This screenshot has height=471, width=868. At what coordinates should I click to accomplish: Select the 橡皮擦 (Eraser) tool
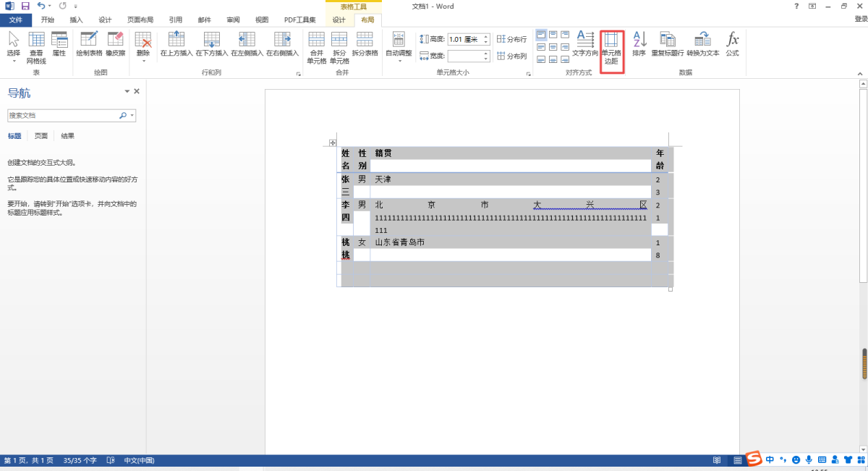click(x=116, y=43)
